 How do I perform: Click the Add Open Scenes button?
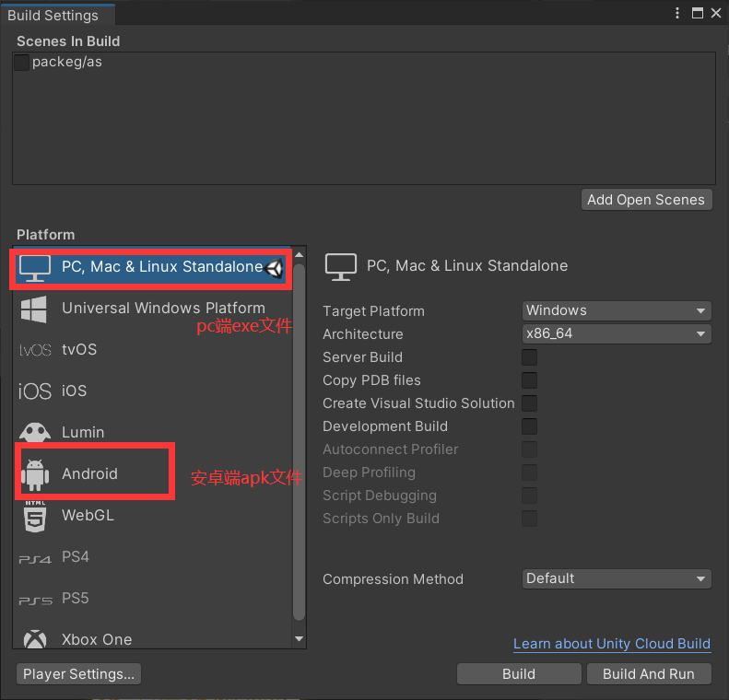click(646, 200)
